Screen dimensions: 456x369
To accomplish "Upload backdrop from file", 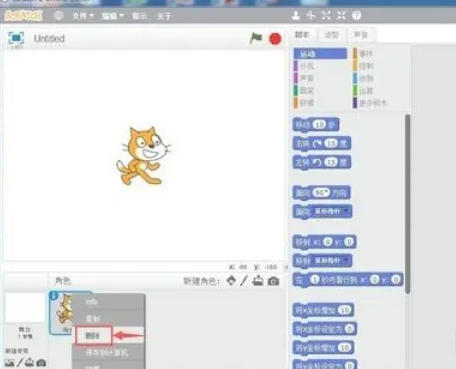I will (29, 362).
